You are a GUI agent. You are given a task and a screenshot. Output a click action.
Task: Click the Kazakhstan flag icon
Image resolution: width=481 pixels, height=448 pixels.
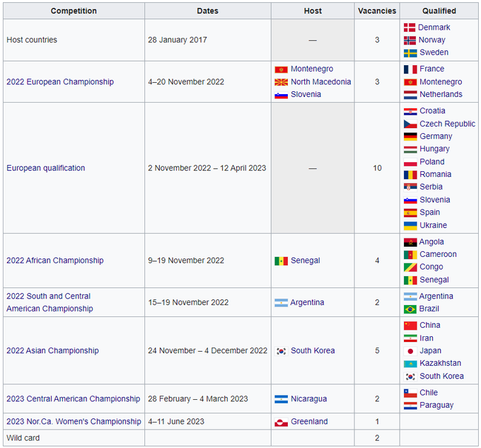[x=410, y=364]
